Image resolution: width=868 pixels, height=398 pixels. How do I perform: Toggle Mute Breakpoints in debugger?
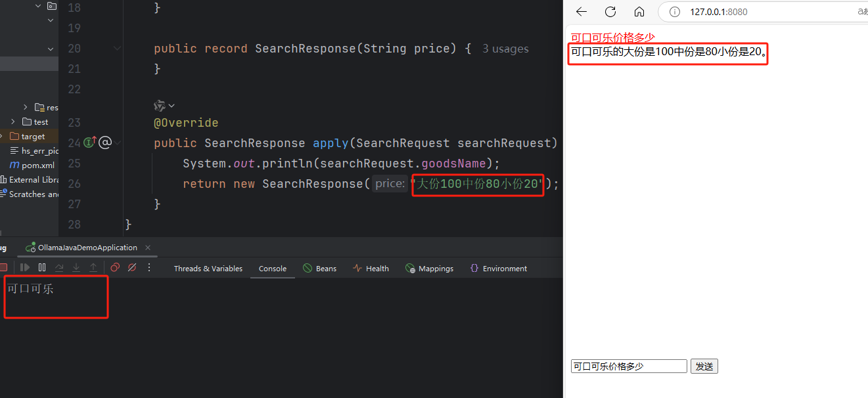pos(132,267)
